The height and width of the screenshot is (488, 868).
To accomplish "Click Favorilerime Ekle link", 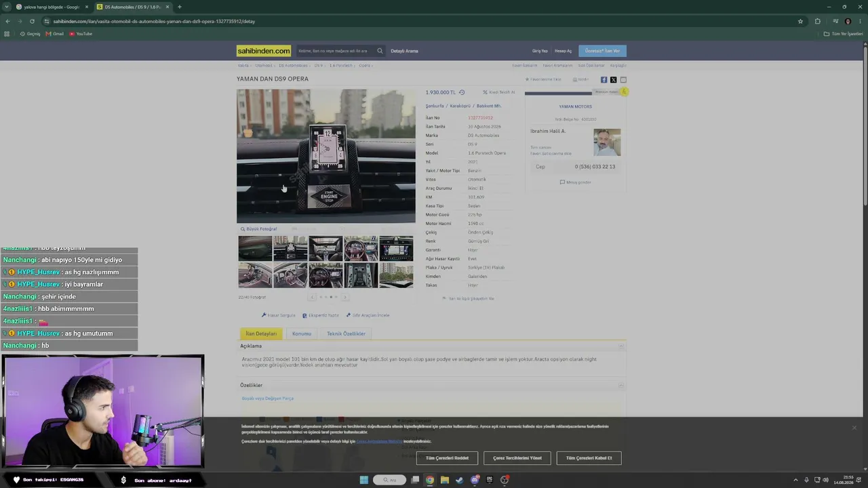I will [543, 79].
